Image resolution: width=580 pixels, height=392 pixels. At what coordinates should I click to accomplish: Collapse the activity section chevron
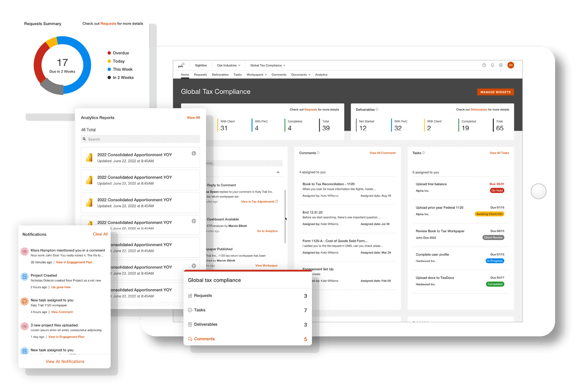278,172
